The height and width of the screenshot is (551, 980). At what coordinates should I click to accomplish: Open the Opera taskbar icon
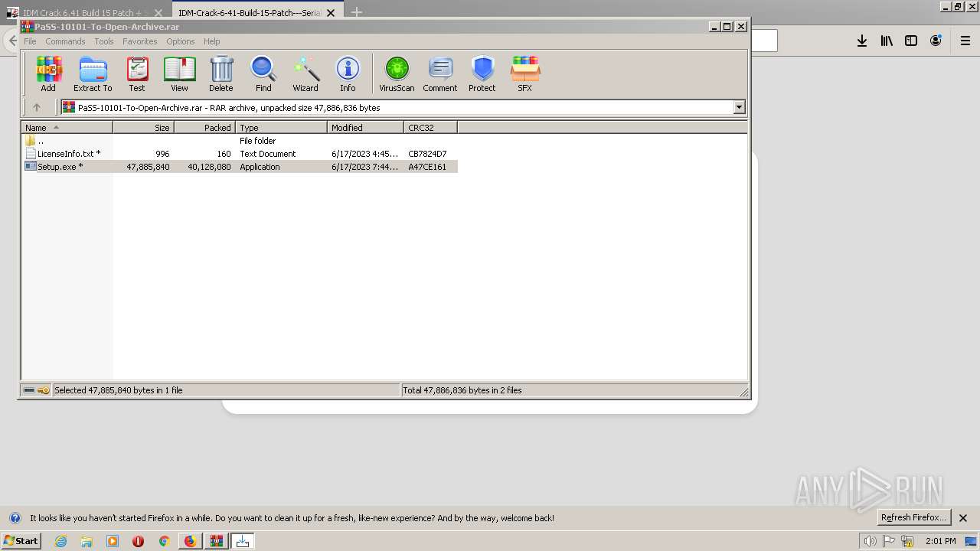pos(139,541)
